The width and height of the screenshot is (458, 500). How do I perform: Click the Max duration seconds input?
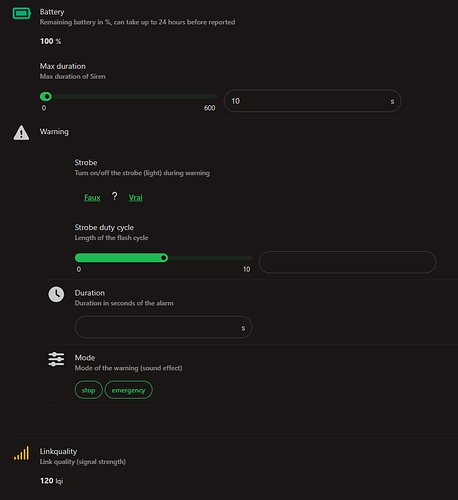(312, 101)
